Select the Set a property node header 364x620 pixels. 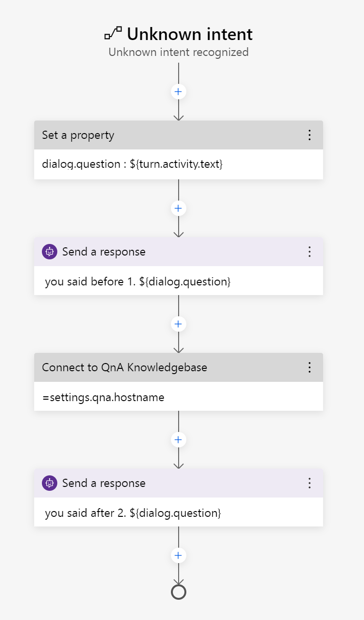179,135
